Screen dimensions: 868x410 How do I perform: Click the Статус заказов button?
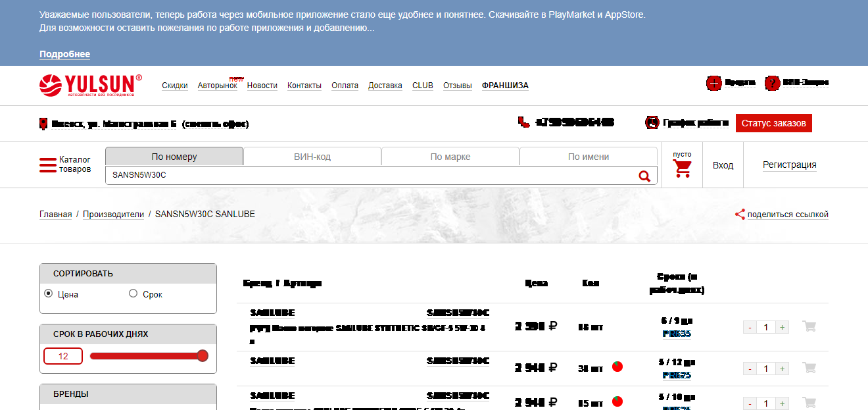click(774, 123)
